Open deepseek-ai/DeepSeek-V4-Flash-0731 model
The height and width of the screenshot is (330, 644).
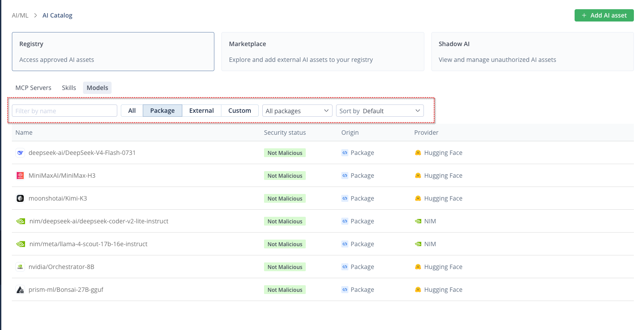[x=82, y=153]
